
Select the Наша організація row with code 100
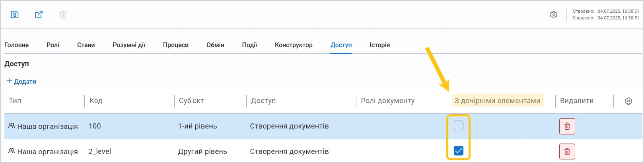click(323, 126)
